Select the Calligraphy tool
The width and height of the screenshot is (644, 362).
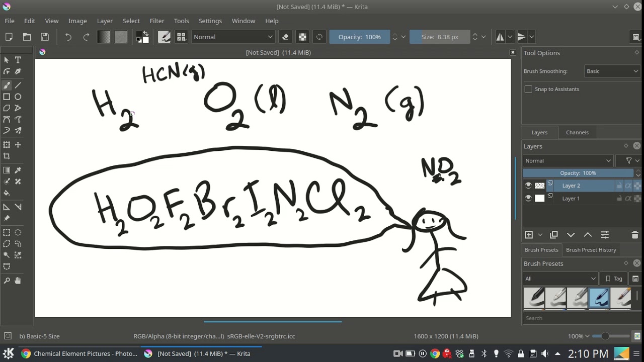click(18, 71)
